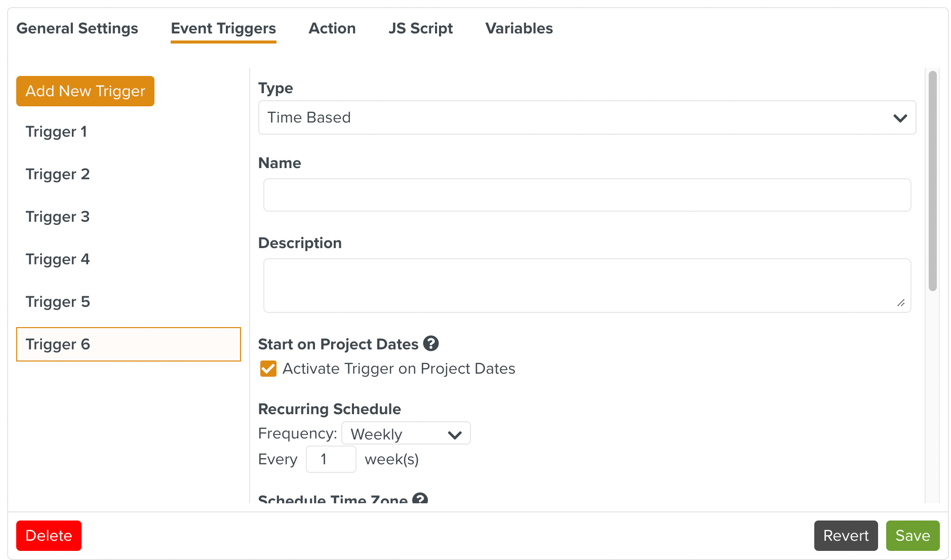Click help icon beside Start on Project Dates
The height and width of the screenshot is (560, 951).
[431, 344]
